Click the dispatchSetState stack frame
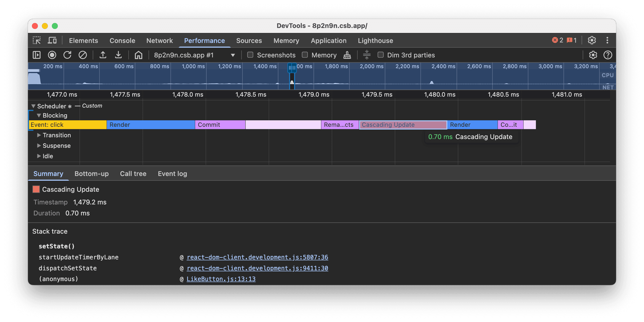644x322 pixels. tap(68, 268)
